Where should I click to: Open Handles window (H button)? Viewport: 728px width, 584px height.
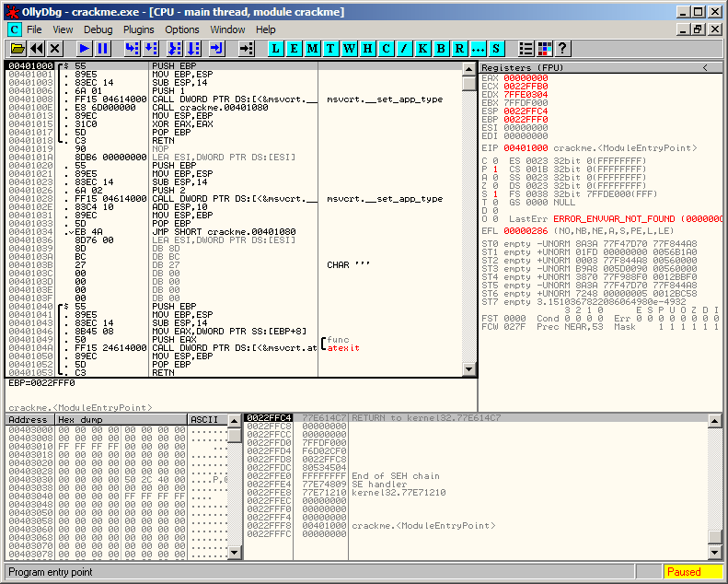[x=367, y=48]
